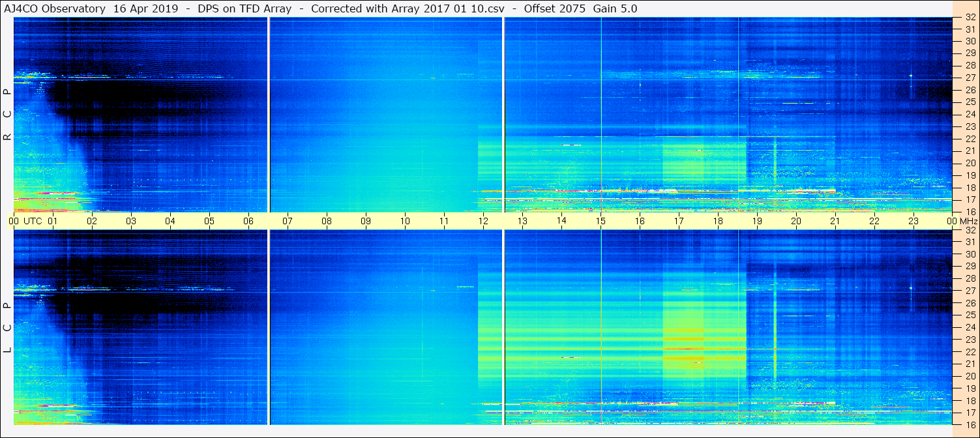This screenshot has height=438, width=980.
Task: Click hour '16' on the UTC time axis
Action: click(640, 221)
